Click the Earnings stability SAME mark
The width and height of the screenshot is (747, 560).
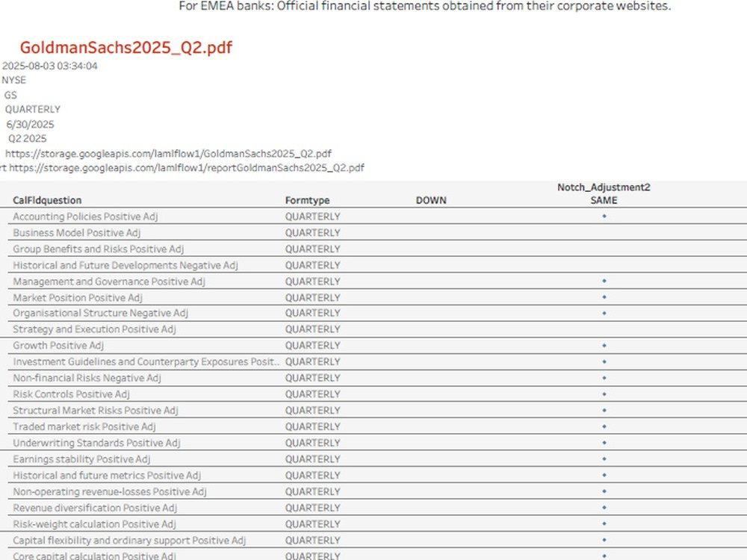click(604, 459)
